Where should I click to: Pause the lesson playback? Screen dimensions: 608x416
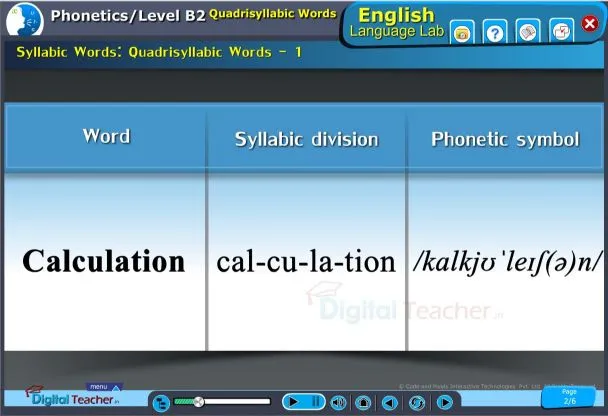[x=316, y=402]
